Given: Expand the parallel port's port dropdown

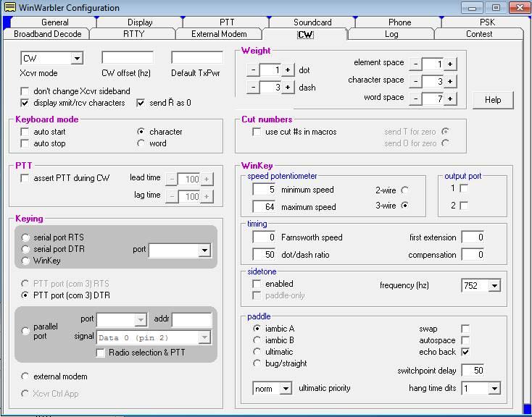Looking at the screenshot, I should 141,319.
